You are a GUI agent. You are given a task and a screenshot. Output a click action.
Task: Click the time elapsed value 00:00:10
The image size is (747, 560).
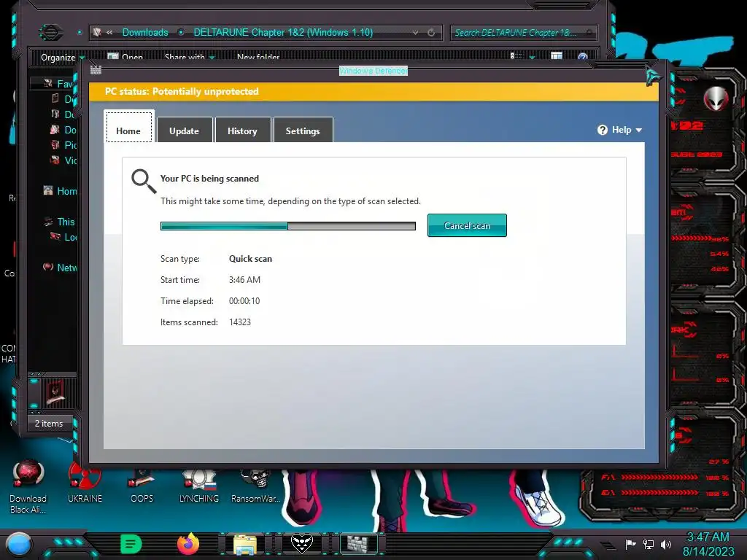[x=244, y=301]
